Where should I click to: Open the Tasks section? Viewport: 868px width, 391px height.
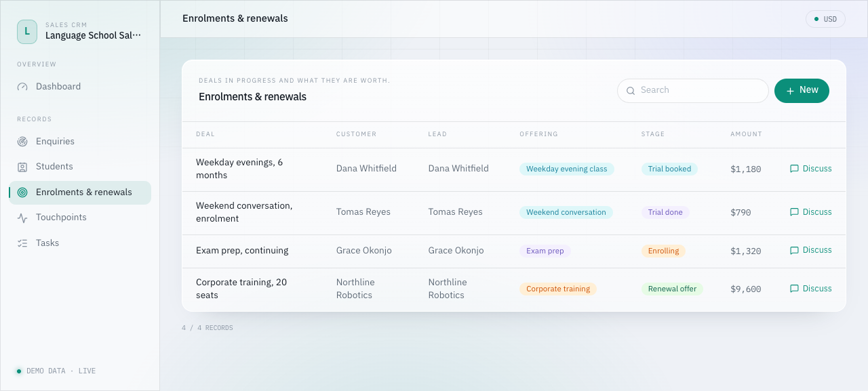(80, 243)
